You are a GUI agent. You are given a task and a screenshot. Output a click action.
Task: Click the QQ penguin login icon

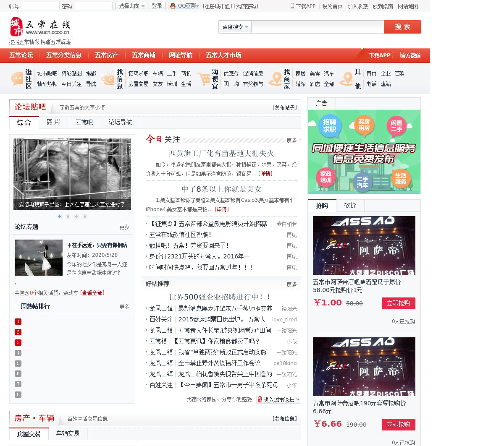(x=173, y=6)
